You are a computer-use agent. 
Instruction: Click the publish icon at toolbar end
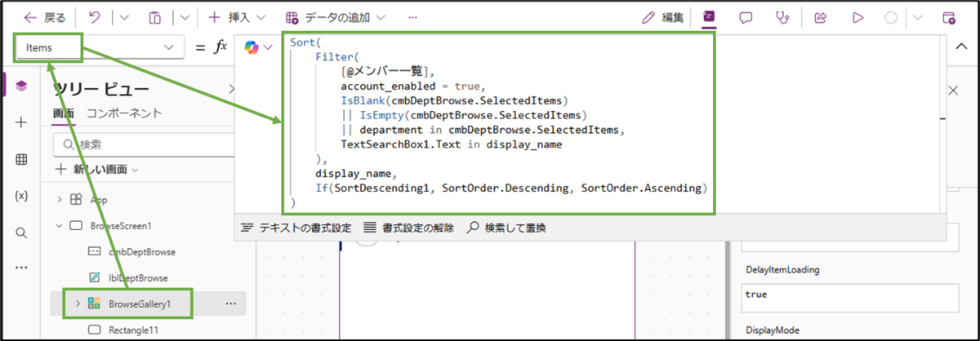point(948,17)
